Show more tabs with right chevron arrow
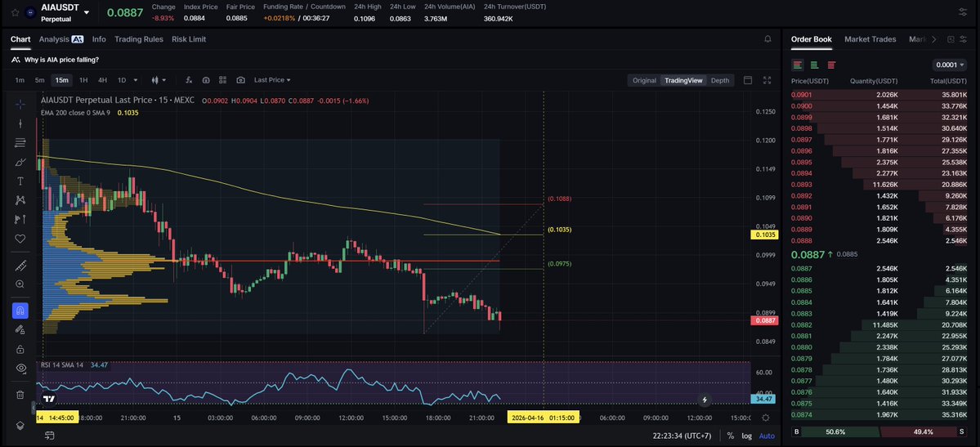Screen dimensions: 980x447 point(933,38)
